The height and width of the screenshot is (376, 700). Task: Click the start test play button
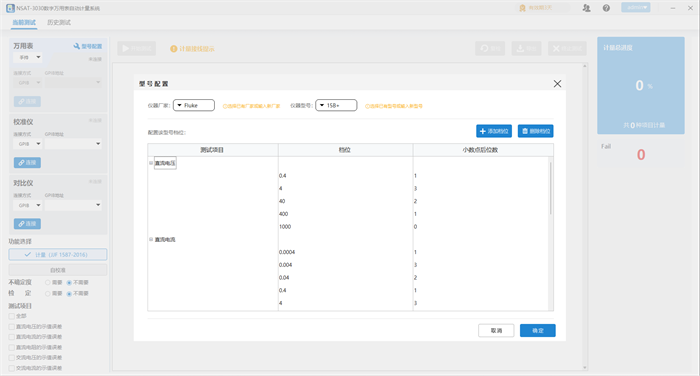137,48
